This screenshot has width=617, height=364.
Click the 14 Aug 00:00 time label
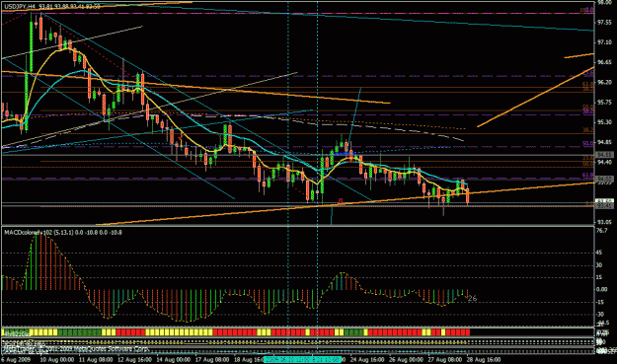tap(174, 360)
